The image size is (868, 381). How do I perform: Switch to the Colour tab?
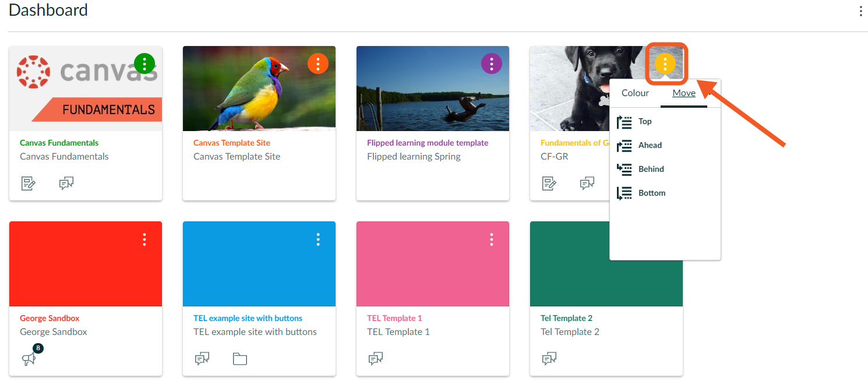tap(635, 93)
